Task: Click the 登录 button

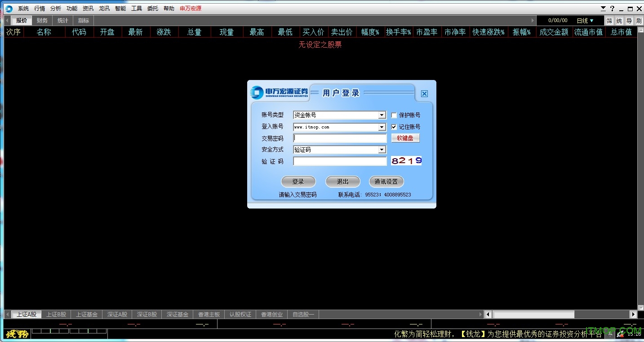Action: [x=298, y=182]
